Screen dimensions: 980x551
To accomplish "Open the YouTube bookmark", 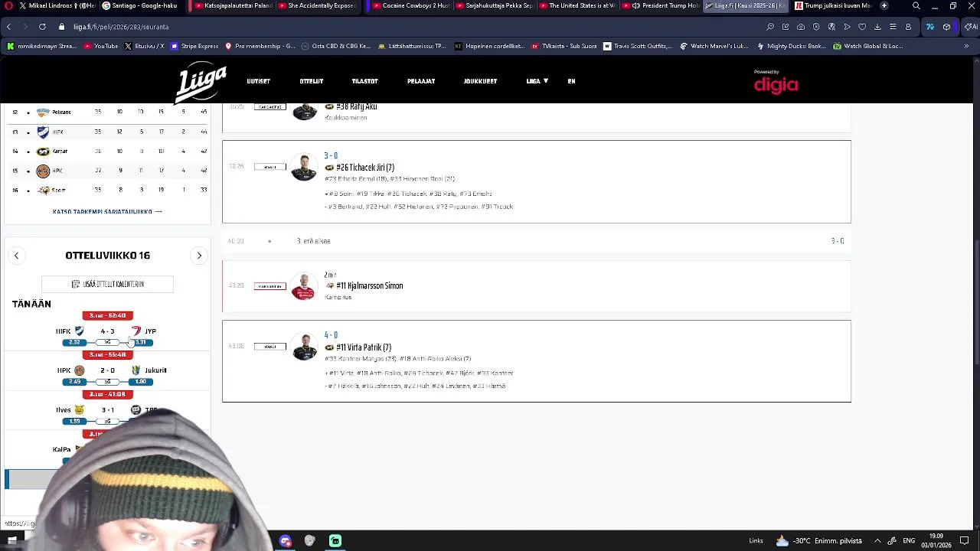I will (x=101, y=46).
